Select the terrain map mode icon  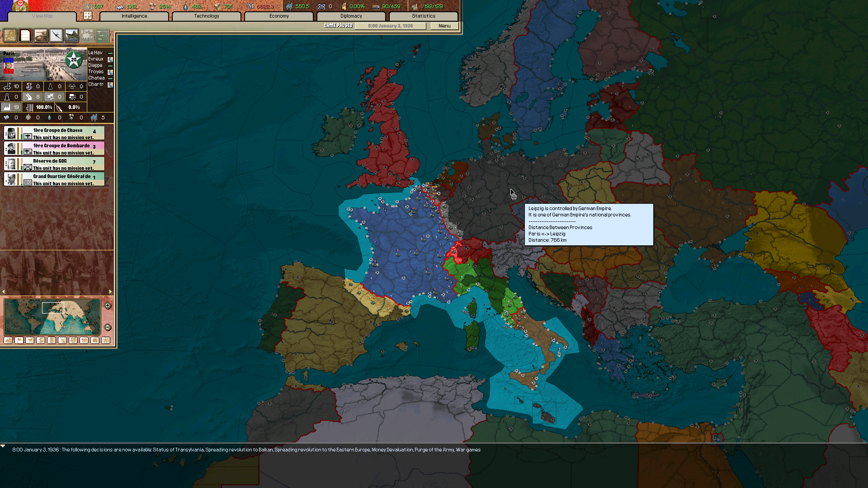[8, 340]
